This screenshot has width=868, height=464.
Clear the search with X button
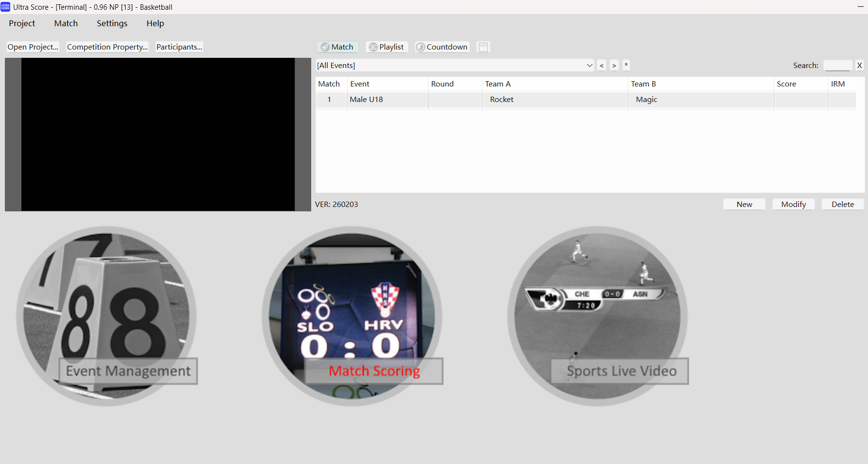click(x=859, y=66)
